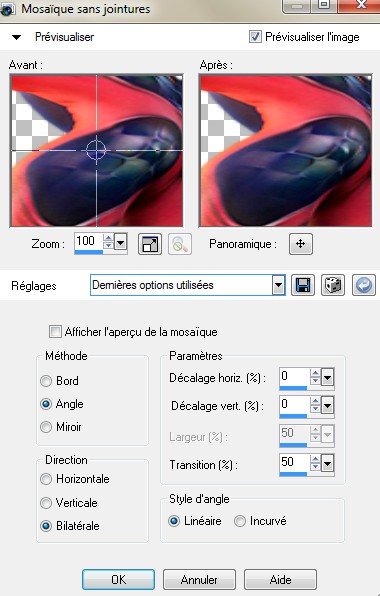
Task: Enable Afficher l'aperçu de la mosaïque
Action: 55,332
